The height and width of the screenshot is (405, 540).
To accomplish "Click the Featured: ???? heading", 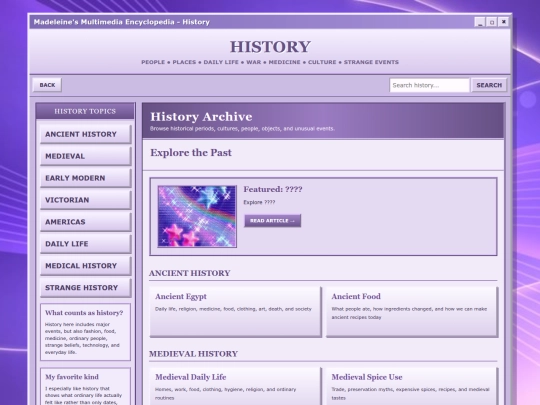I will pos(273,189).
